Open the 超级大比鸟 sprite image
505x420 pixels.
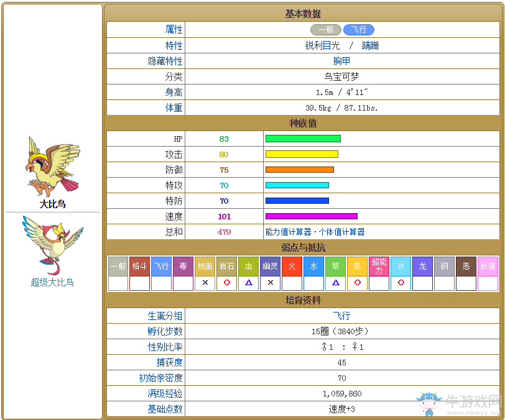[53, 245]
